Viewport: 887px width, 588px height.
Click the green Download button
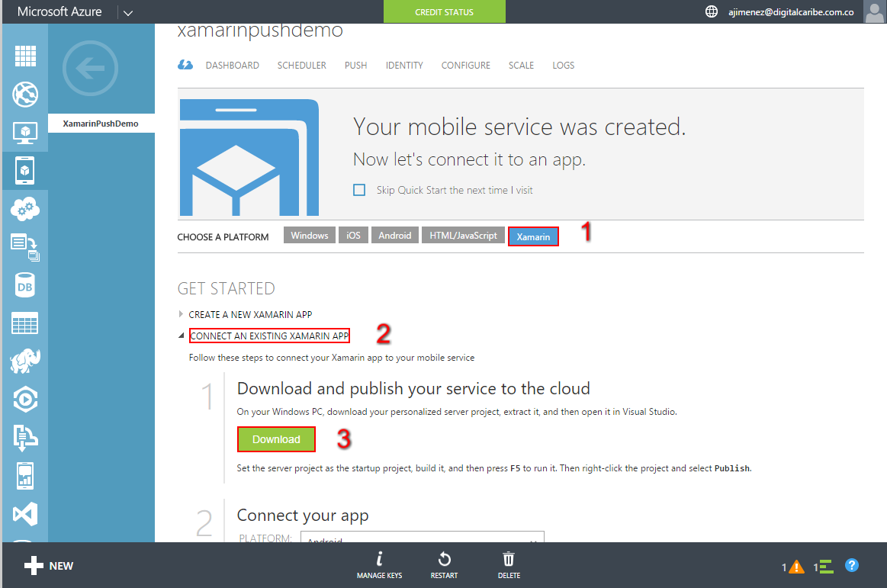[x=276, y=439]
